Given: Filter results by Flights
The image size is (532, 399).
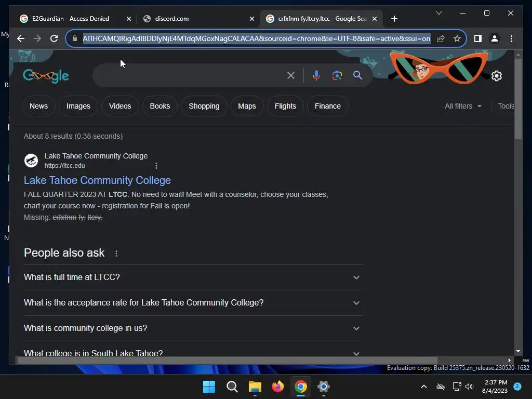Looking at the screenshot, I should pyautogui.click(x=285, y=106).
